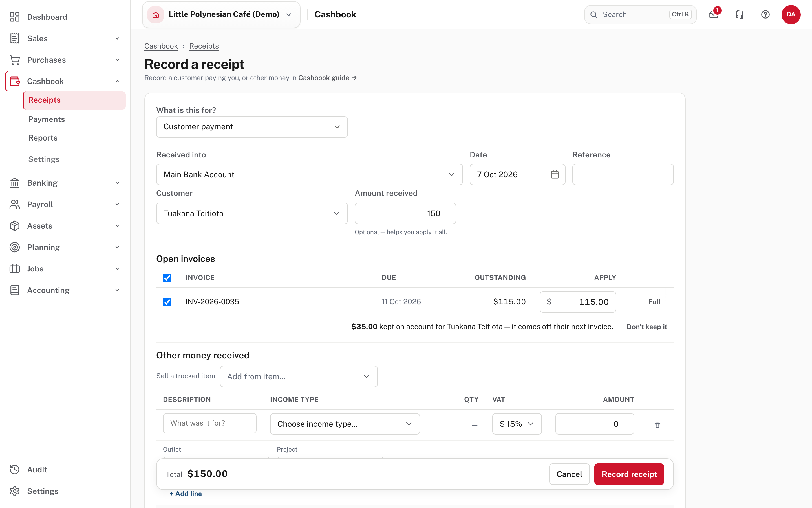Click the Reference input field
This screenshot has height=508, width=812.
click(623, 174)
